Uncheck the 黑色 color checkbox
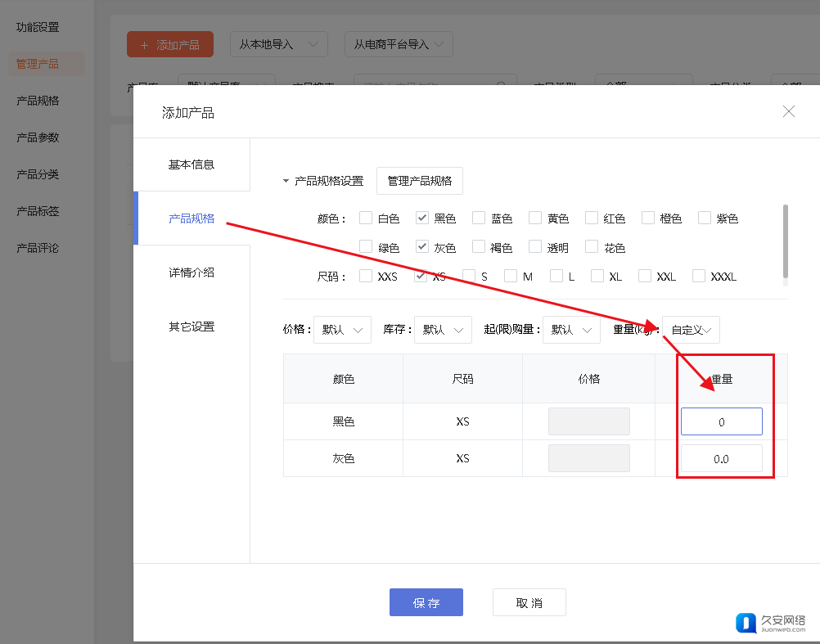This screenshot has width=820, height=644. click(422, 218)
